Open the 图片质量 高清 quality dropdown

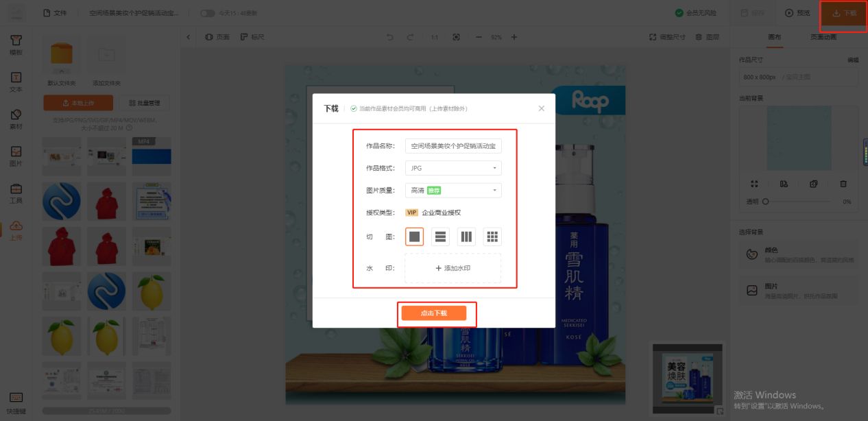click(453, 190)
